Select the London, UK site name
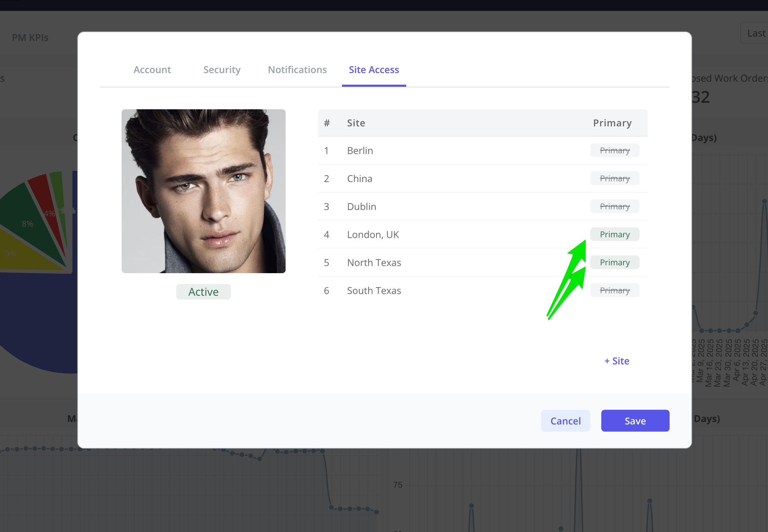The height and width of the screenshot is (532, 768). click(373, 235)
